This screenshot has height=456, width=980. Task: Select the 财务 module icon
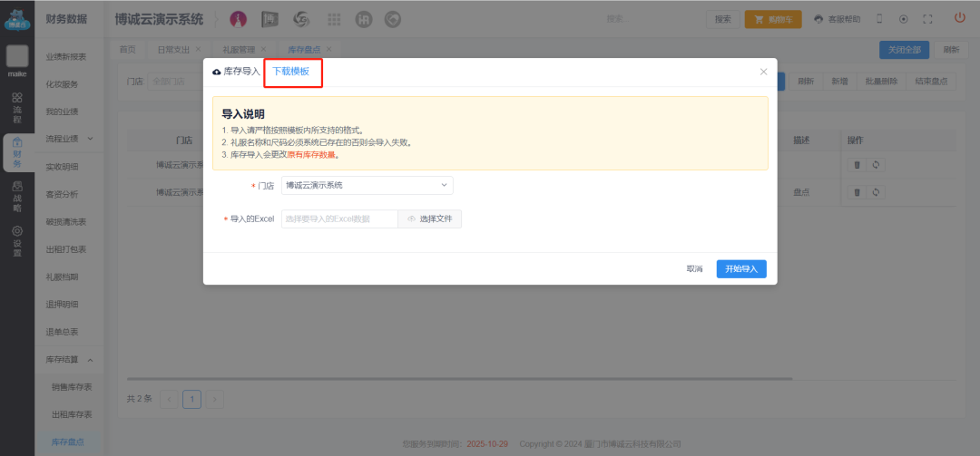click(17, 152)
